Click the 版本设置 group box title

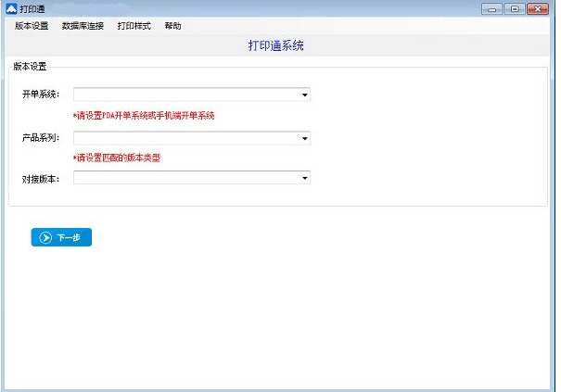[30, 67]
